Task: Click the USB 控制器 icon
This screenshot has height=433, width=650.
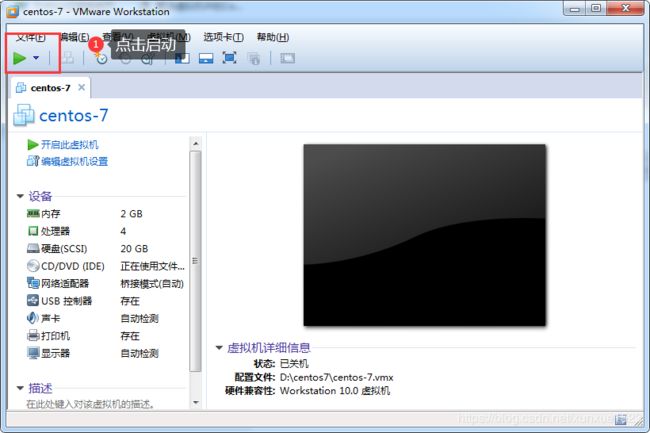Action: point(33,300)
